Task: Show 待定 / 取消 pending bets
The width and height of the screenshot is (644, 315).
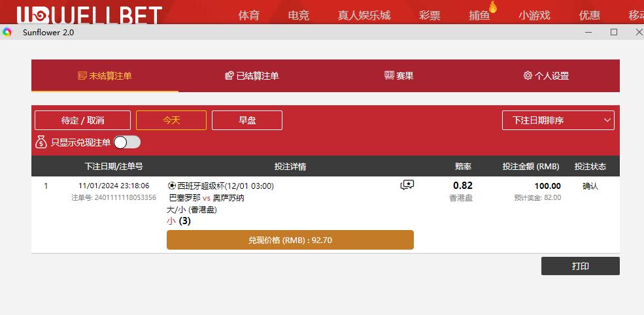Action: point(82,120)
